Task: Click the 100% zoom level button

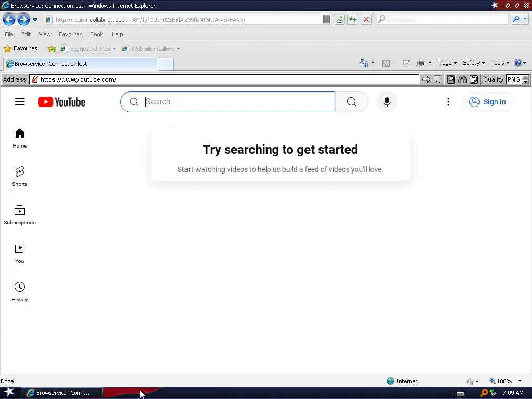Action: click(504, 381)
